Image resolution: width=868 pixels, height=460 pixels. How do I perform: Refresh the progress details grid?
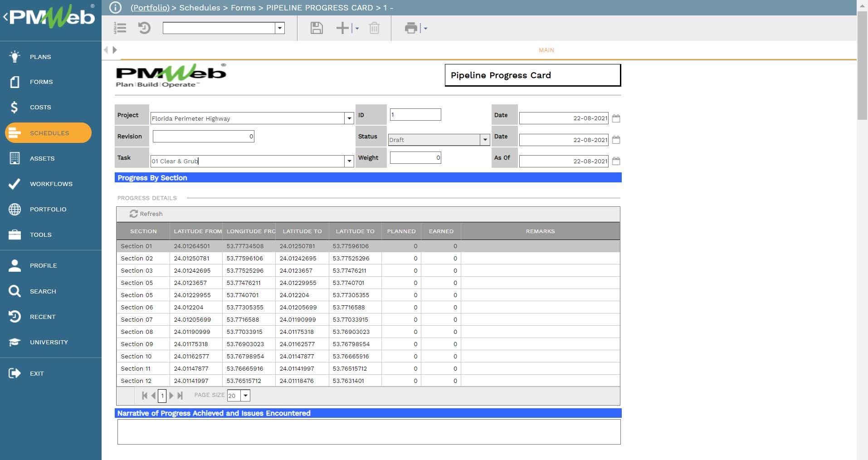click(146, 214)
